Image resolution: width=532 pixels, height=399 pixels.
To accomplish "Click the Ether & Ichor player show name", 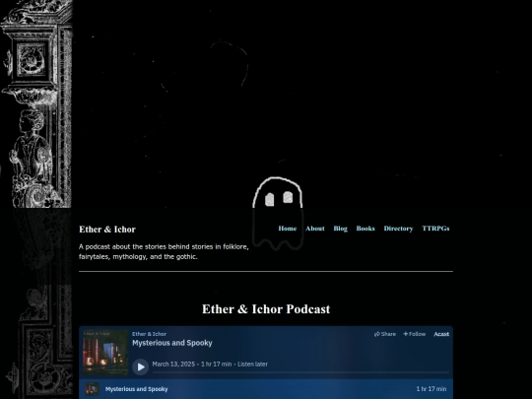I will tap(150, 334).
